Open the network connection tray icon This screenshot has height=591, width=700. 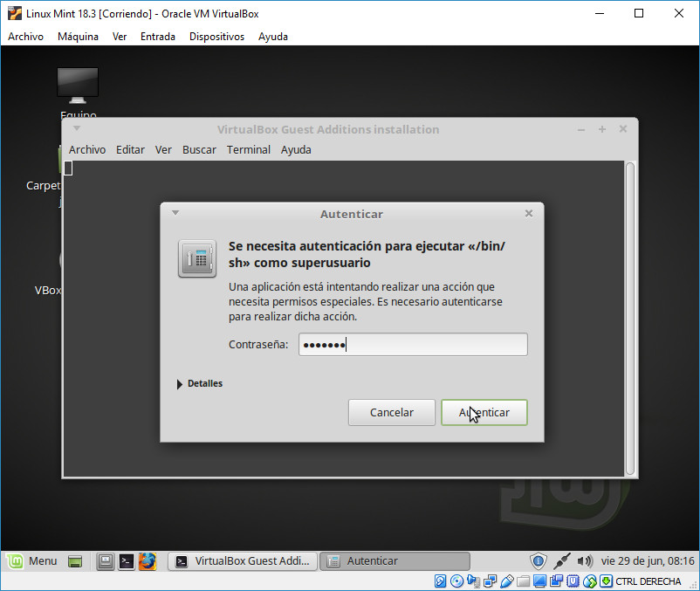pos(561,560)
